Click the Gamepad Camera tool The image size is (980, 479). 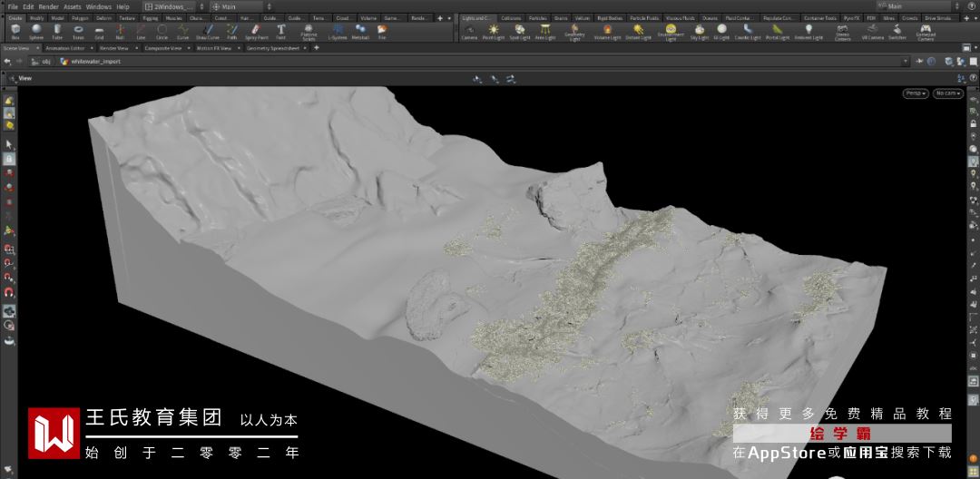[x=925, y=31]
